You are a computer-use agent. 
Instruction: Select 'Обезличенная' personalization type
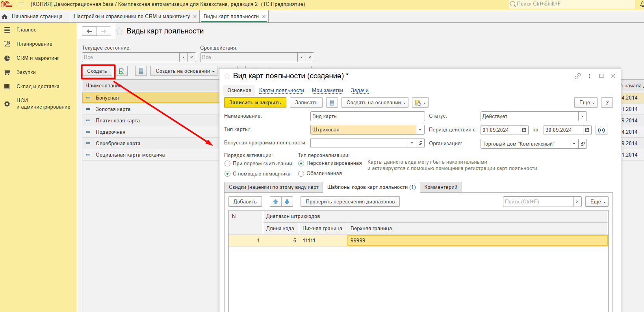[301, 174]
